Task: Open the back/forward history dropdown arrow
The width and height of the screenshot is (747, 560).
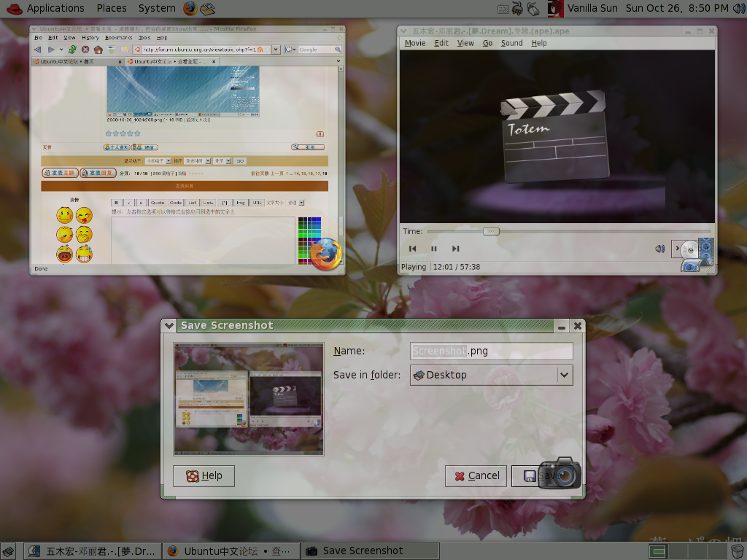Action: point(61,50)
